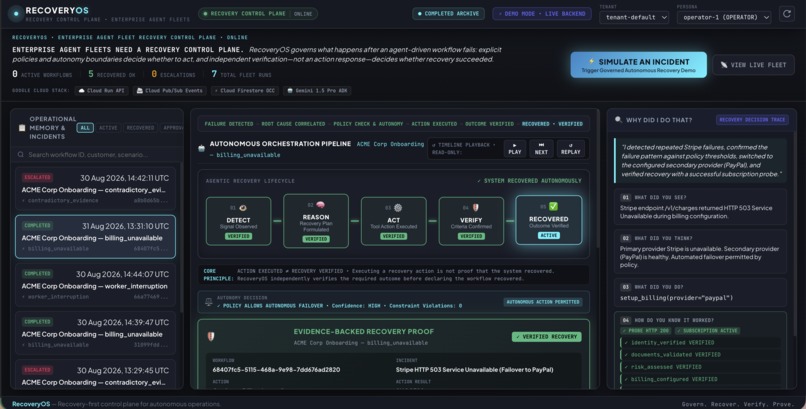
Task: Click the setup_billing(provider="paypal") code text
Action: point(676,298)
